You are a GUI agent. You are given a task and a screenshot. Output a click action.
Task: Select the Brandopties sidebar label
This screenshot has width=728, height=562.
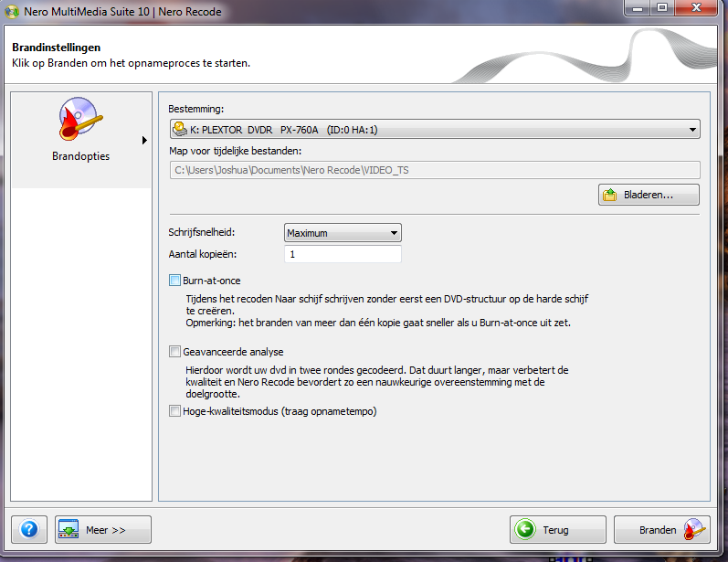tap(80, 156)
